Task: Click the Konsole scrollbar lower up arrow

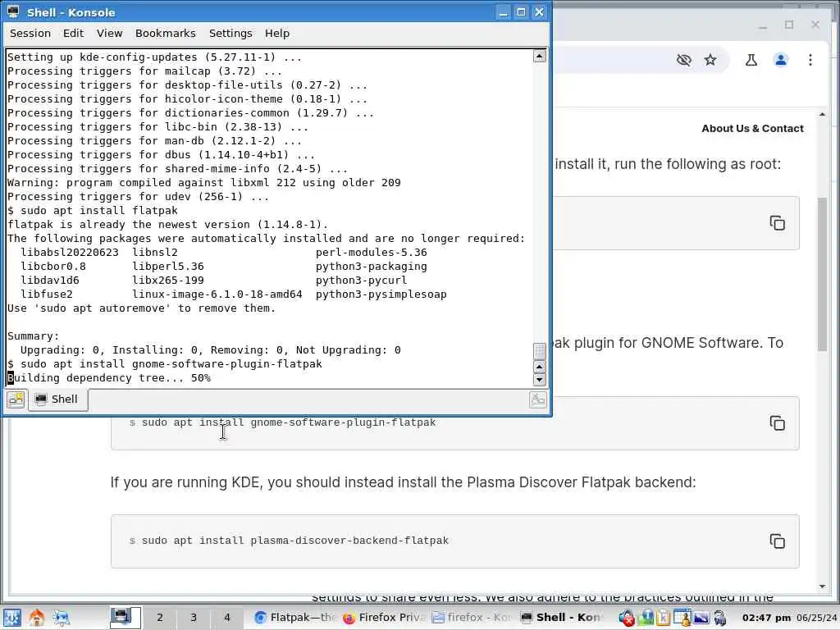Action: (540, 367)
